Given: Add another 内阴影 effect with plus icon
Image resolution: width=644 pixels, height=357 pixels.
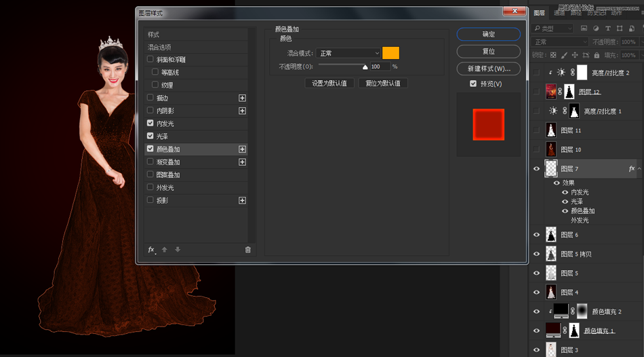Looking at the screenshot, I should click(242, 111).
